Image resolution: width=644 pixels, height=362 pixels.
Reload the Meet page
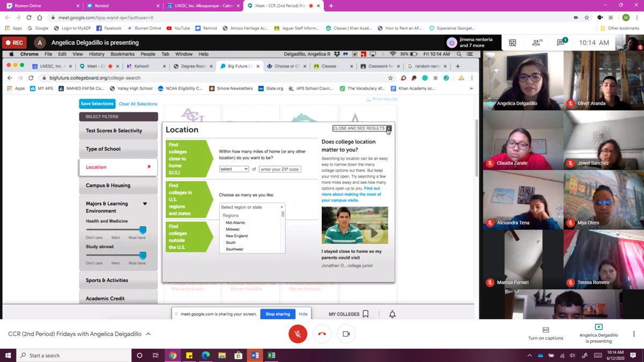[x=29, y=17]
